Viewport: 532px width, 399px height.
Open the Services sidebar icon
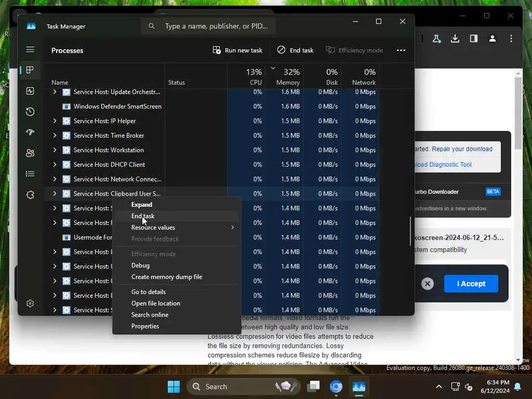30,195
